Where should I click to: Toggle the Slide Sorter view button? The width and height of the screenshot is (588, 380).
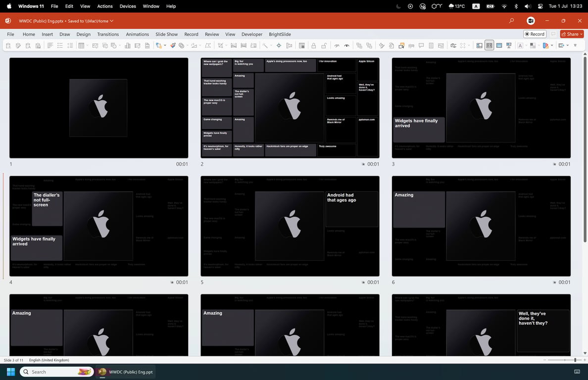click(x=490, y=46)
